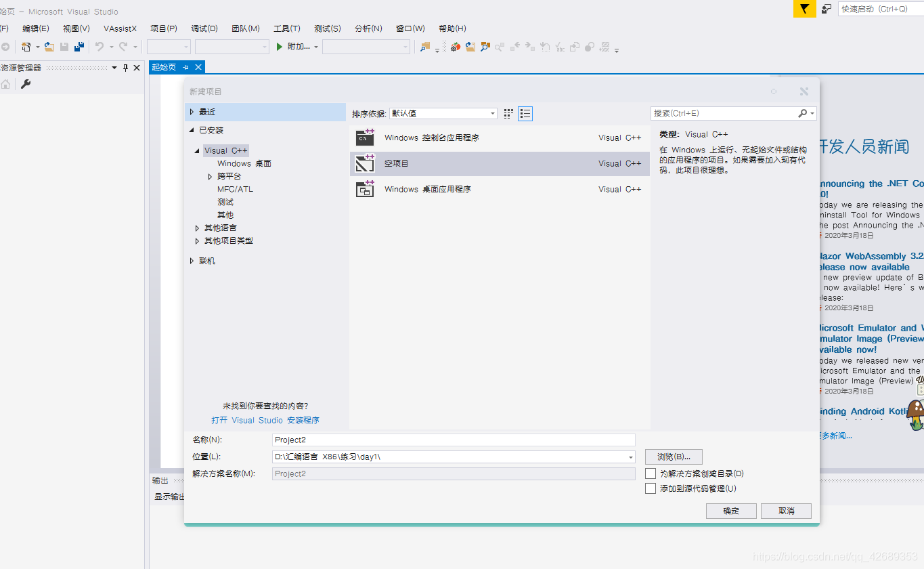The height and width of the screenshot is (569, 924).
Task: Select the 空项目 template row
Action: click(x=500, y=163)
